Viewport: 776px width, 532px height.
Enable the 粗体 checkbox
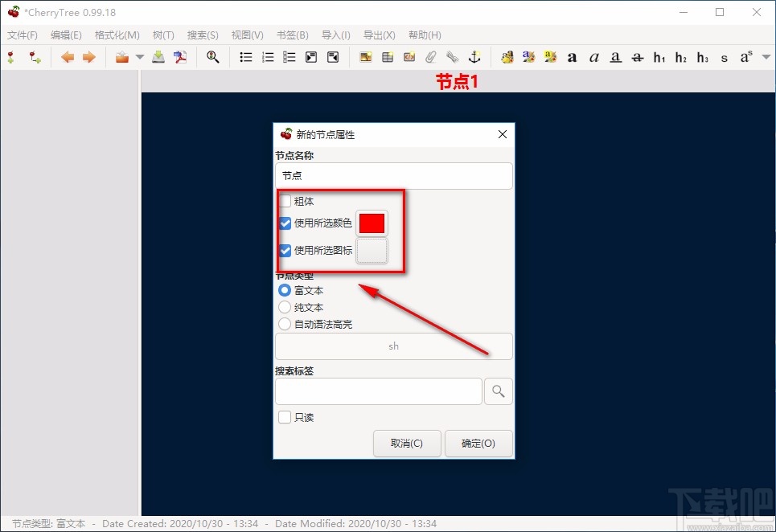tap(285, 201)
